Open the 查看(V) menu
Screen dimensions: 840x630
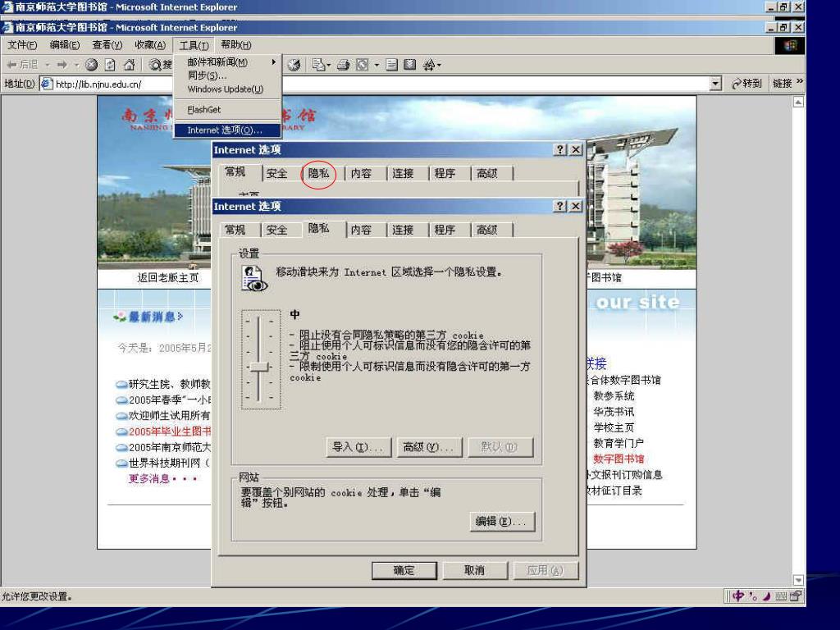click(x=107, y=45)
